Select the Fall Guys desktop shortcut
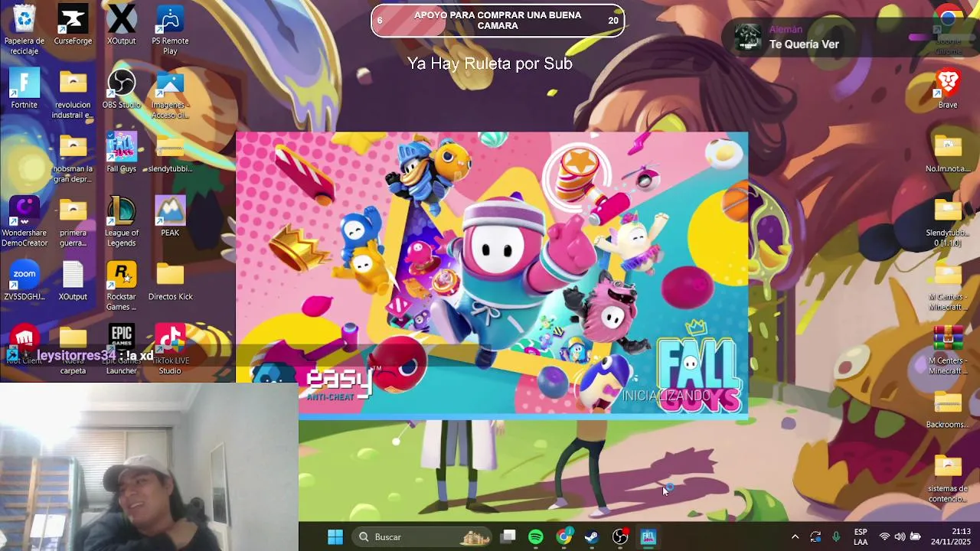The width and height of the screenshot is (980, 551). [x=121, y=153]
